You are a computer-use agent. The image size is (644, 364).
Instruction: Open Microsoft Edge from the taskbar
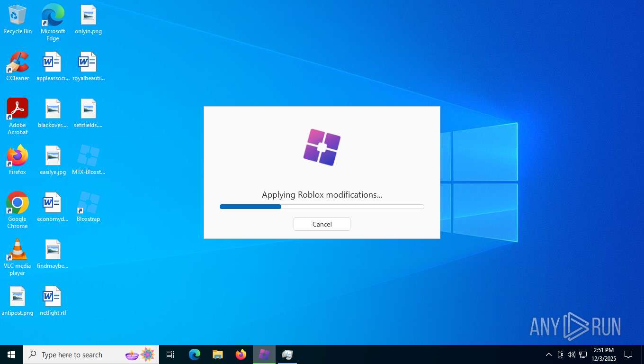195,355
